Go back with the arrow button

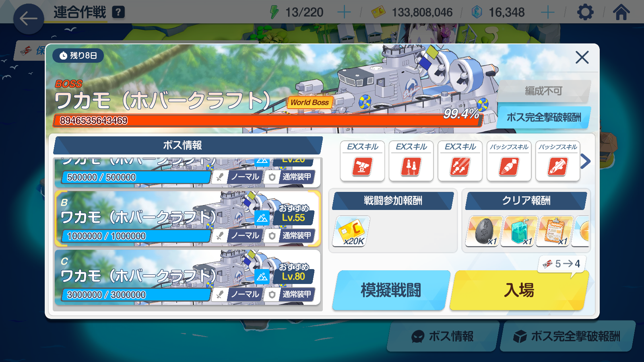click(29, 19)
